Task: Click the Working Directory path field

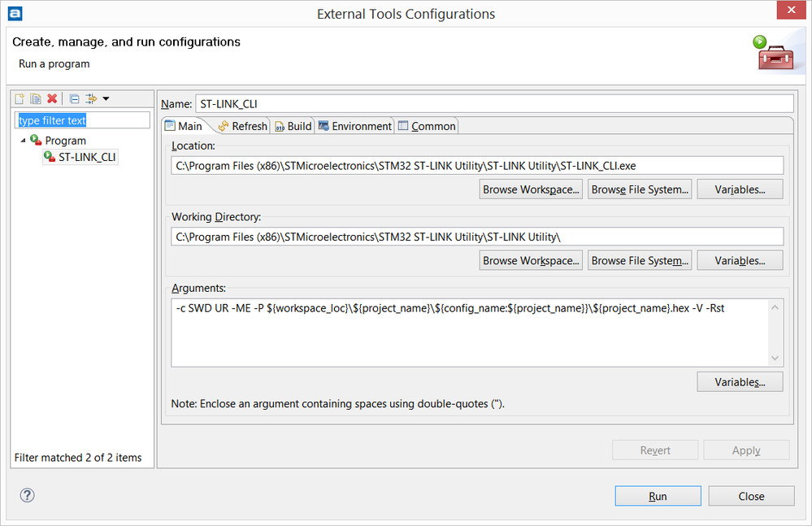Action: (x=477, y=237)
